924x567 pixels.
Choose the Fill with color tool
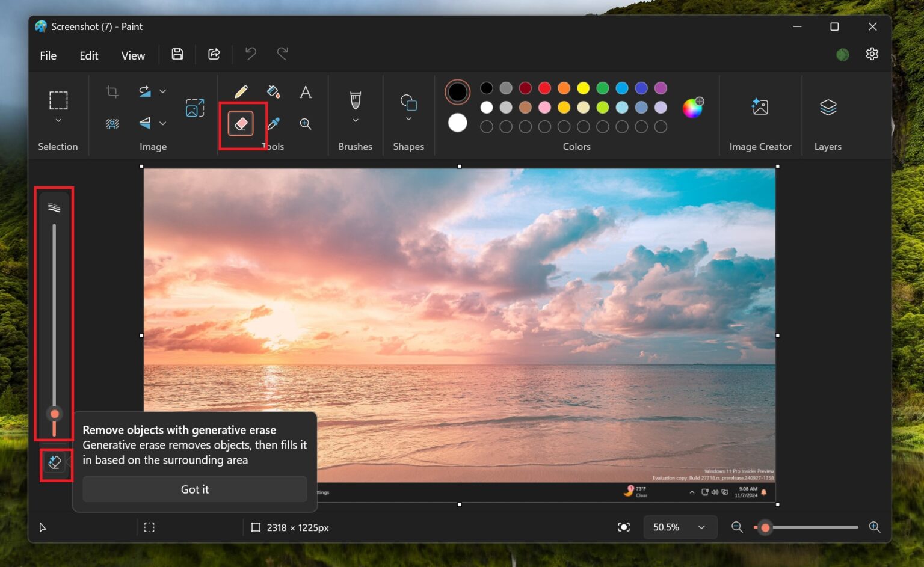[273, 92]
